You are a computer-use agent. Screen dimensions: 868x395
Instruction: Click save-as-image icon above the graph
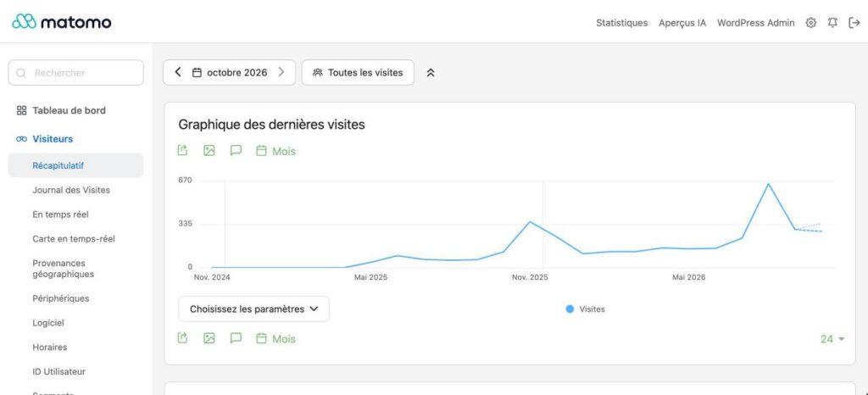tap(209, 151)
